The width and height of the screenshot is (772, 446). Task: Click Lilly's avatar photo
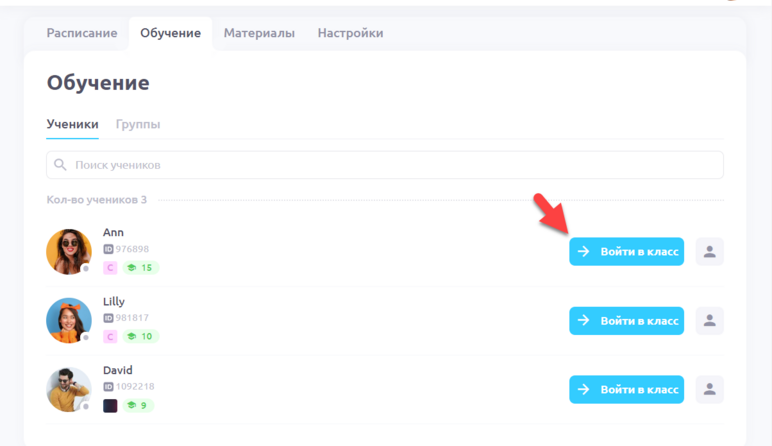(x=69, y=320)
